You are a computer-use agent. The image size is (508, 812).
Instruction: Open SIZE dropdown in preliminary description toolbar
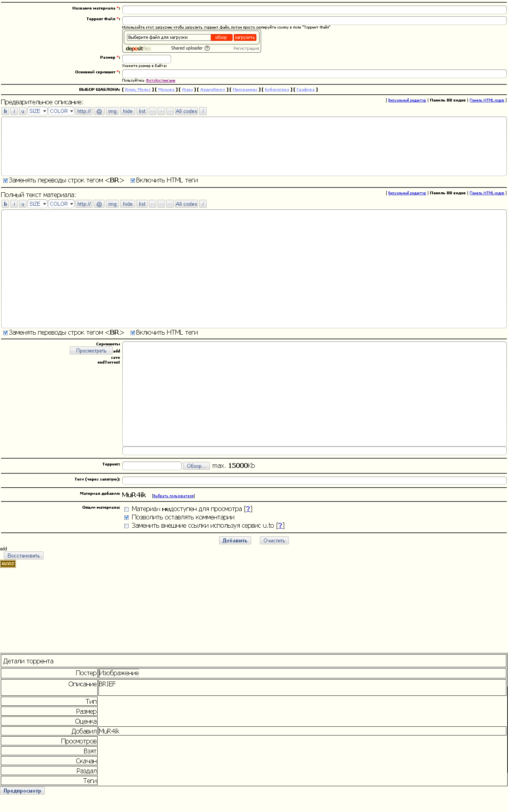click(37, 111)
